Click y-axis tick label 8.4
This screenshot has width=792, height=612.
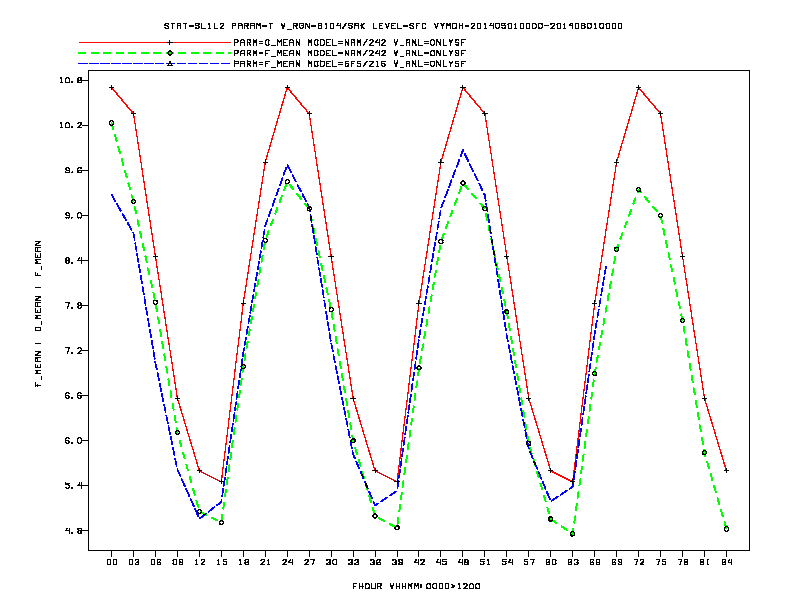click(x=74, y=260)
